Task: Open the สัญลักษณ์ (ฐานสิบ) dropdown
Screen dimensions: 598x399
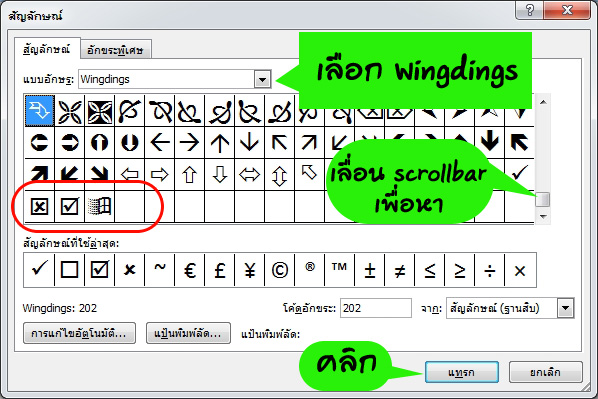Action: pos(566,308)
